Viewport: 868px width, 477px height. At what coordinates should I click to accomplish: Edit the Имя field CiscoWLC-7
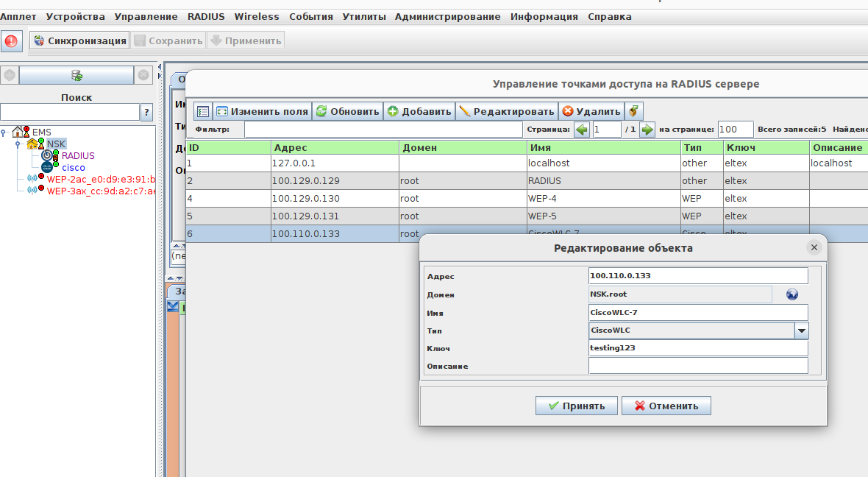tap(698, 312)
